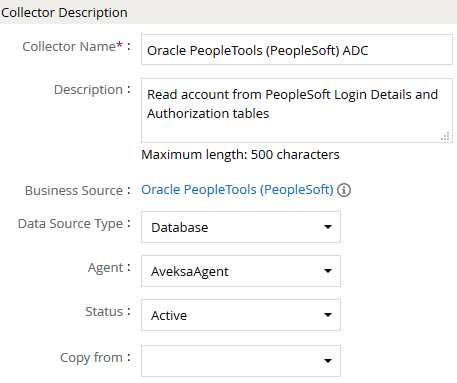Show business source info icon details
Image resolution: width=457 pixels, height=383 pixels.
pyautogui.click(x=344, y=190)
